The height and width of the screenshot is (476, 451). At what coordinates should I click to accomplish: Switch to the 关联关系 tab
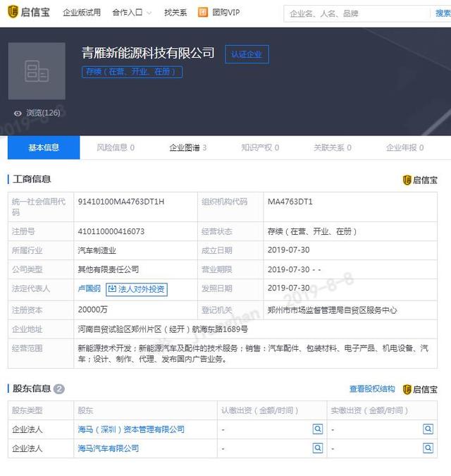(333, 147)
